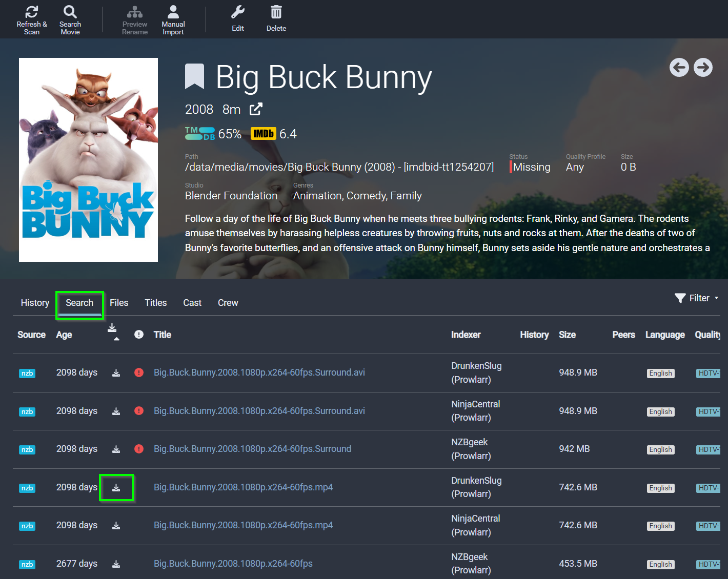The height and width of the screenshot is (579, 728).
Task: Sort the results by the Age column
Action: (x=64, y=335)
